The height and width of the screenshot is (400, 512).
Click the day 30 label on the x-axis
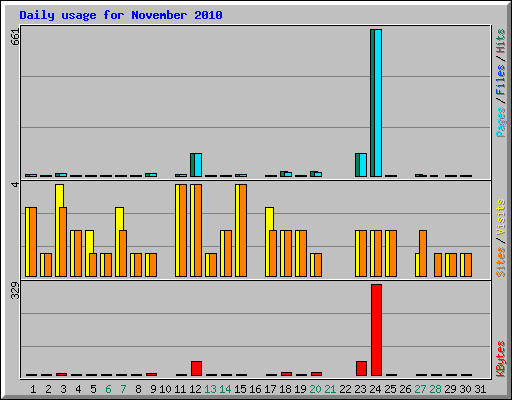coord(465,389)
